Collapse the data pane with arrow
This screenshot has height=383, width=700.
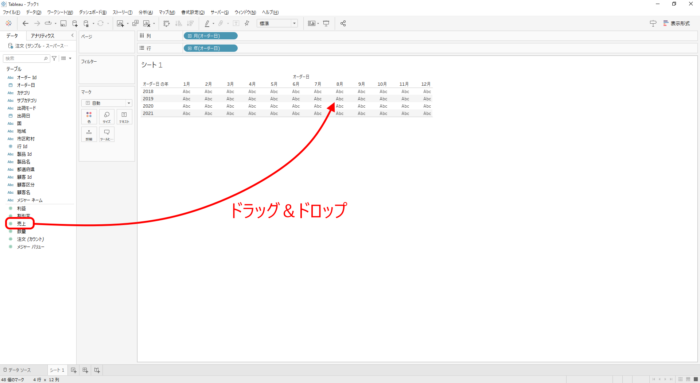click(x=72, y=36)
